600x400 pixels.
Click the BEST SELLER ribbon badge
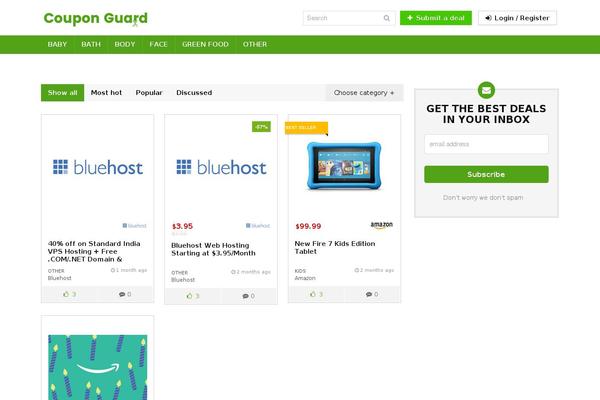coord(306,128)
